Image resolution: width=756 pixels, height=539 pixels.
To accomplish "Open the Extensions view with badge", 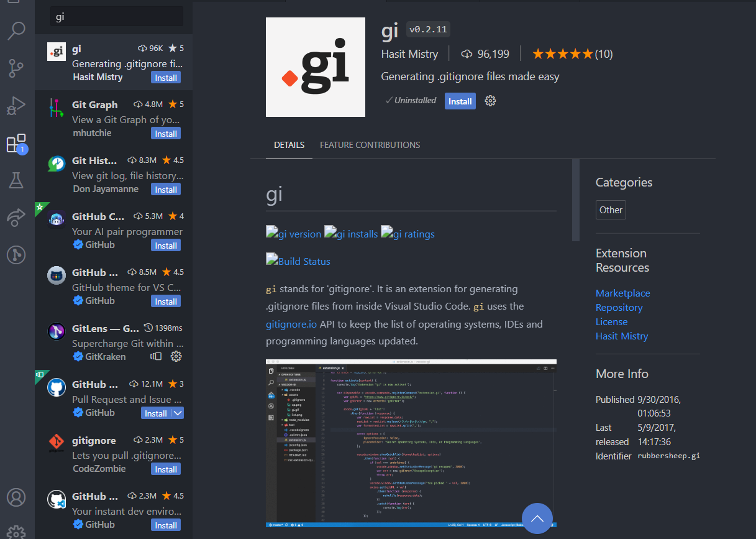I will tap(16, 144).
